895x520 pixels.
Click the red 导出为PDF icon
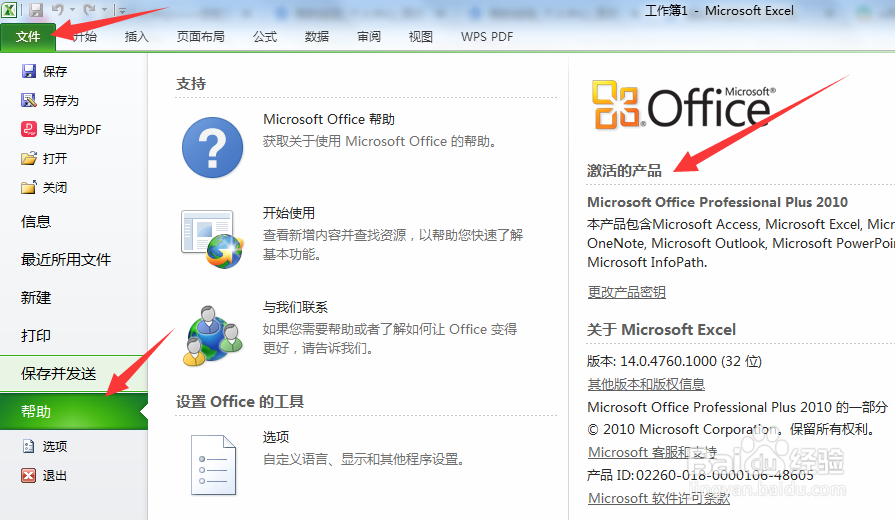click(29, 130)
